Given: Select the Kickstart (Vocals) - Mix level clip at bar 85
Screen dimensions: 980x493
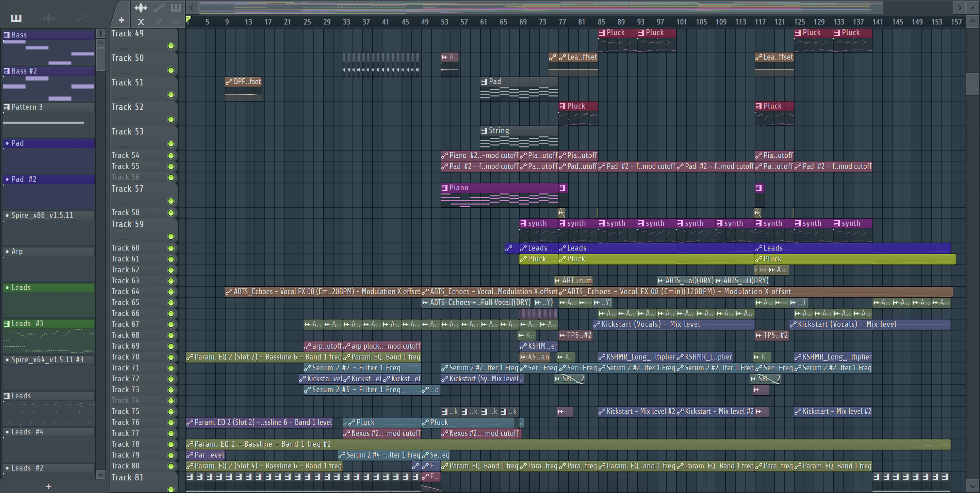Looking at the screenshot, I should (673, 324).
